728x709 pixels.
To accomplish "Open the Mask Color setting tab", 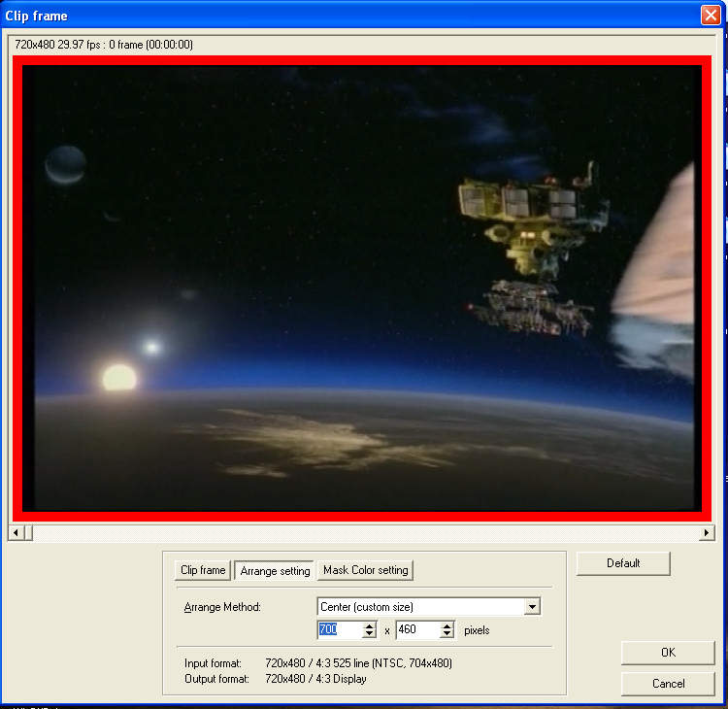I will (x=365, y=570).
